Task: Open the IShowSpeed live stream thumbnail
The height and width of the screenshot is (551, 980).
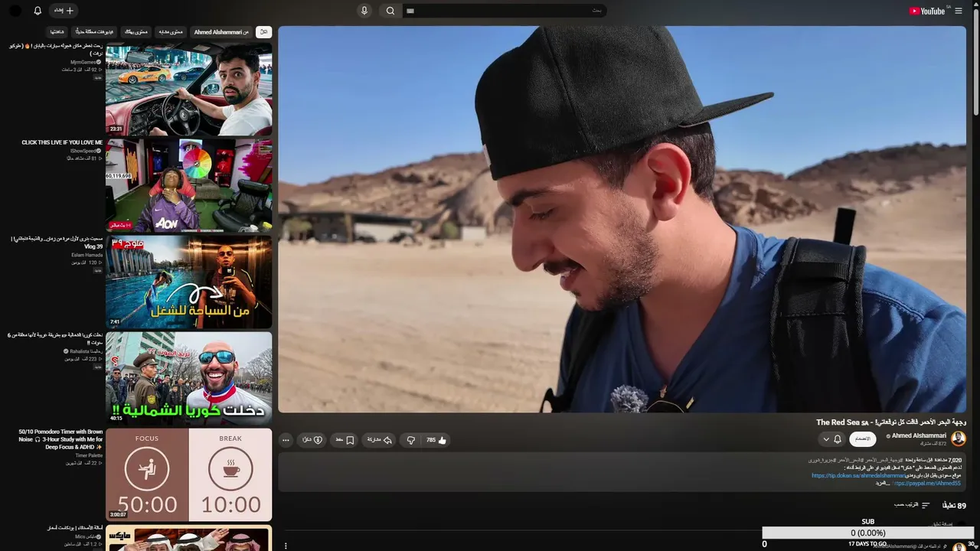Action: pyautogui.click(x=188, y=185)
